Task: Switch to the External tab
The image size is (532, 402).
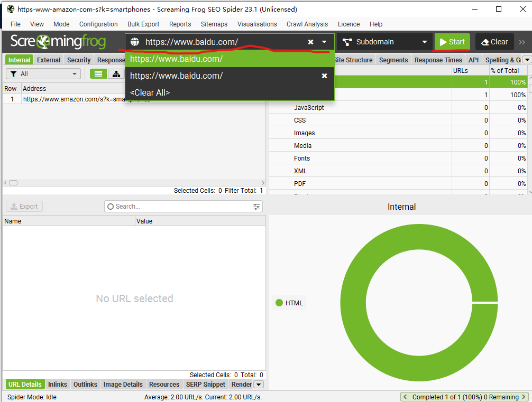Action: (49, 60)
